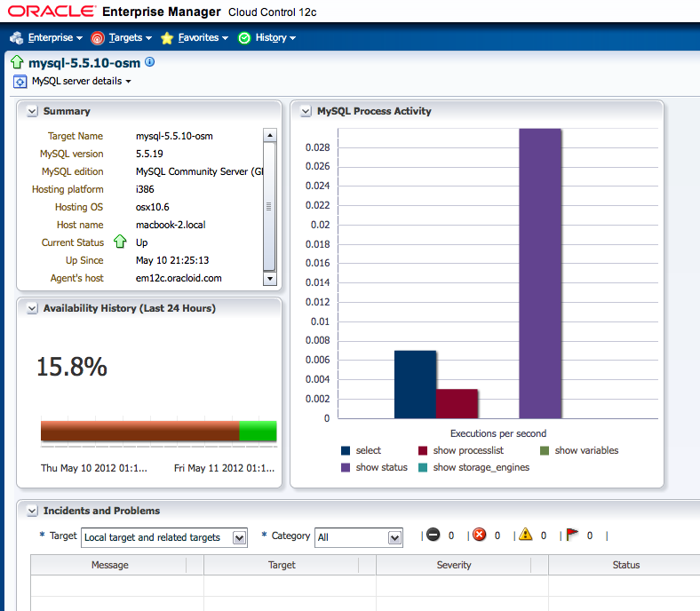Image resolution: width=700 pixels, height=611 pixels.
Task: Click the MySQL server details menu icon
Action: click(x=20, y=82)
